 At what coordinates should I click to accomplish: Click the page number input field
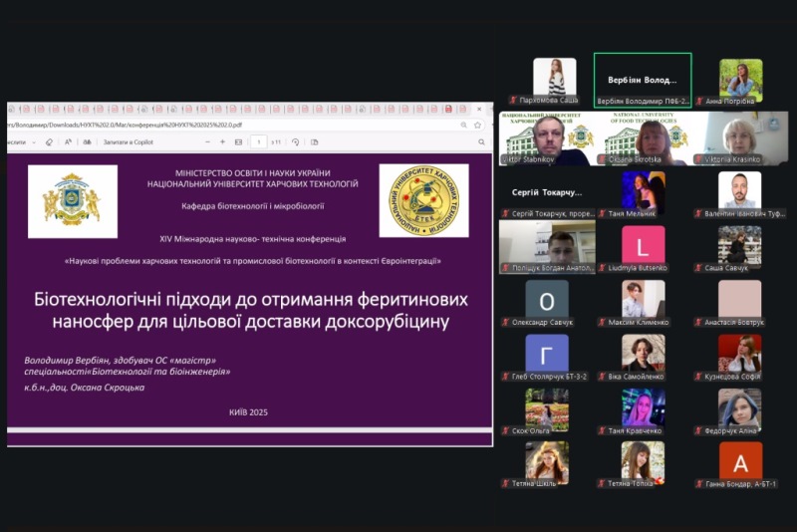(x=258, y=141)
